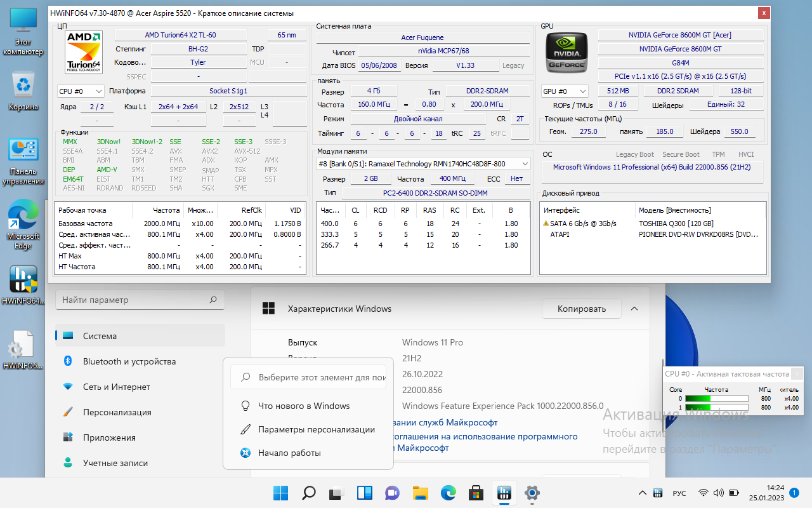This screenshot has height=508, width=812.
Task: Open clock and date in taskbar
Action: [766, 493]
